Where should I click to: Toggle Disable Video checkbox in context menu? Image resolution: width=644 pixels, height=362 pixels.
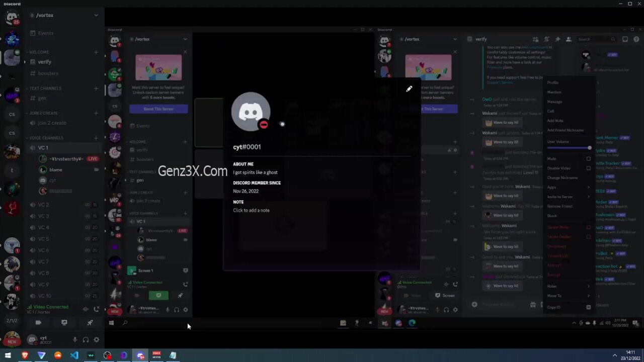(589, 168)
